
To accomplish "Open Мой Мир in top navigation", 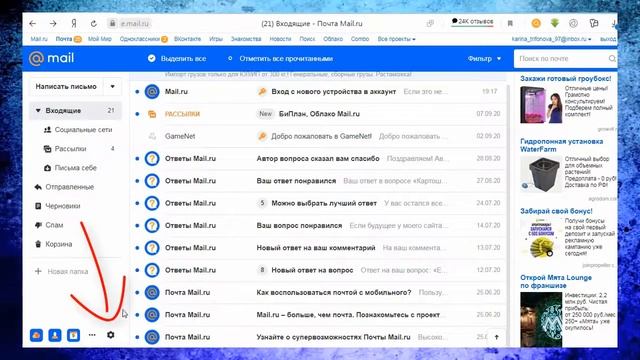I will pyautogui.click(x=100, y=39).
